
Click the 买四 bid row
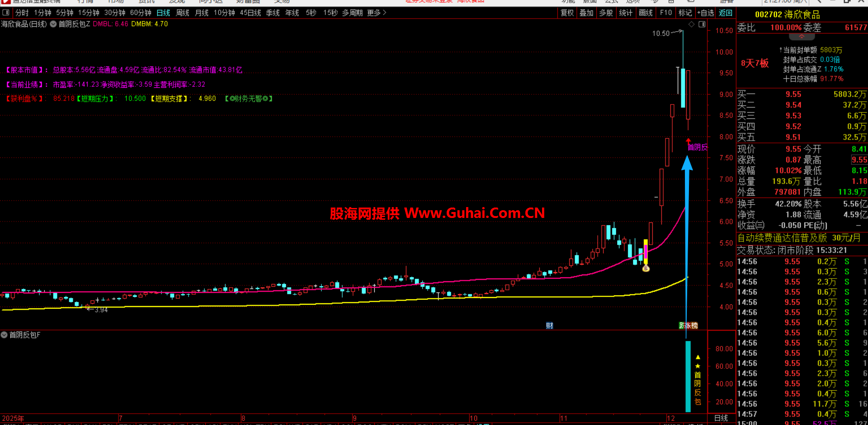click(x=802, y=127)
